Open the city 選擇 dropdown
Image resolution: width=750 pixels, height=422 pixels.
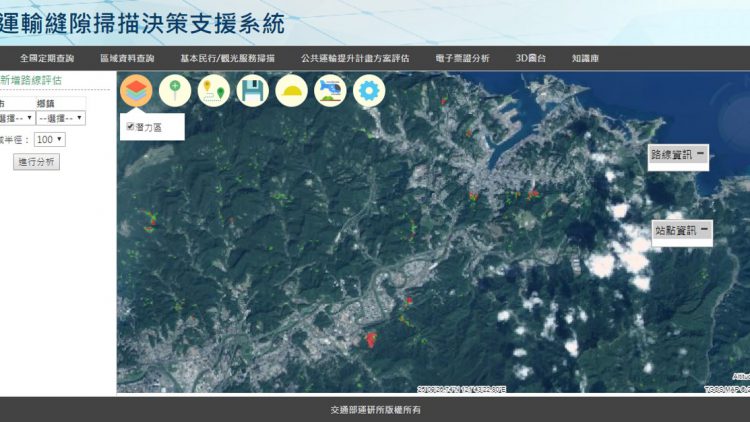point(16,118)
